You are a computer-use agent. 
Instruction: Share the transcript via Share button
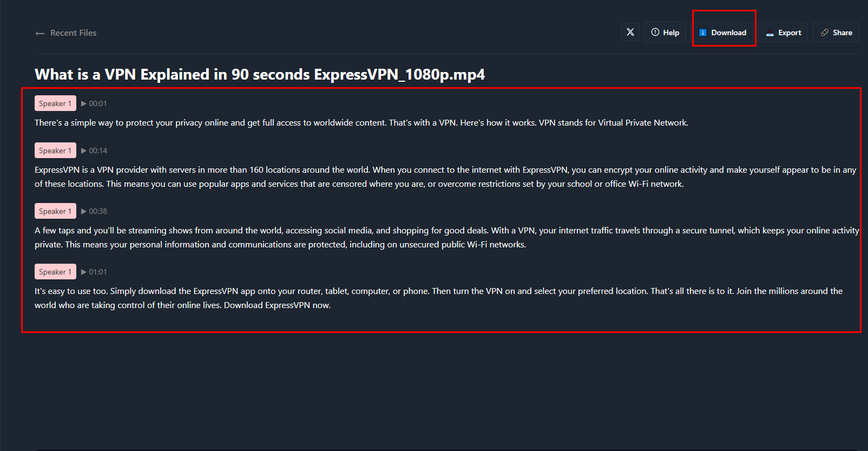836,32
